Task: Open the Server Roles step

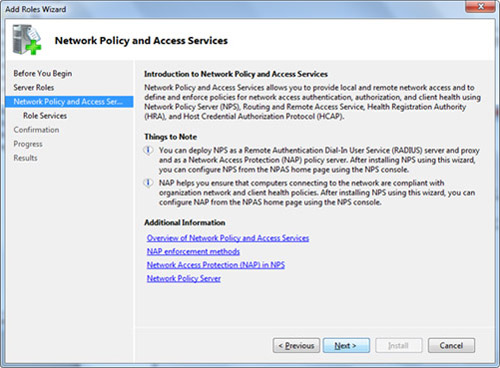Action: pyautogui.click(x=34, y=88)
